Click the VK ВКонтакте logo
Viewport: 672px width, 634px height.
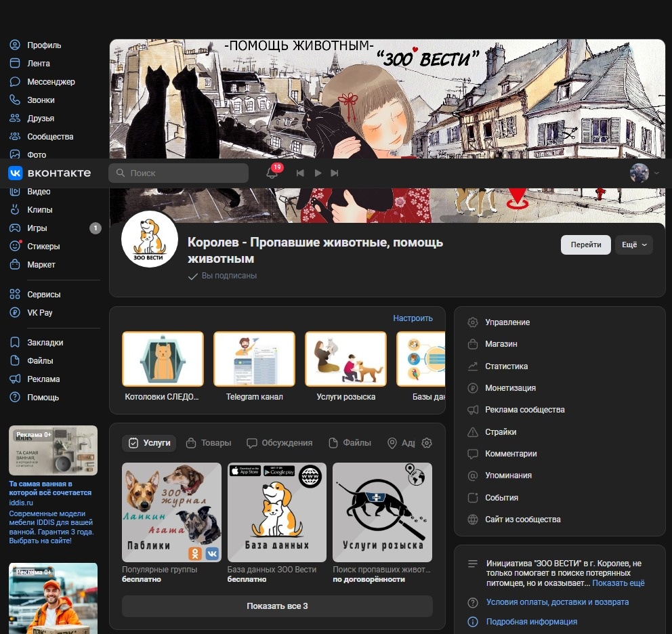click(49, 173)
